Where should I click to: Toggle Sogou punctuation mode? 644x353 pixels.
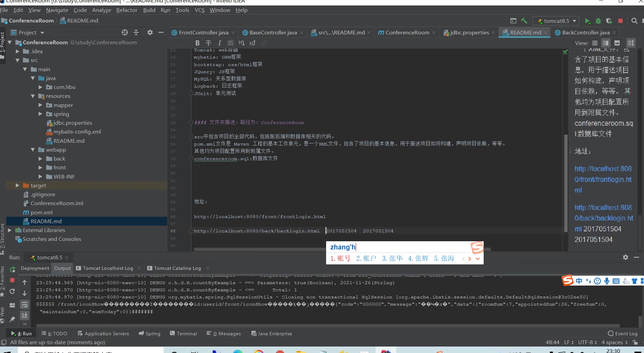click(x=588, y=281)
